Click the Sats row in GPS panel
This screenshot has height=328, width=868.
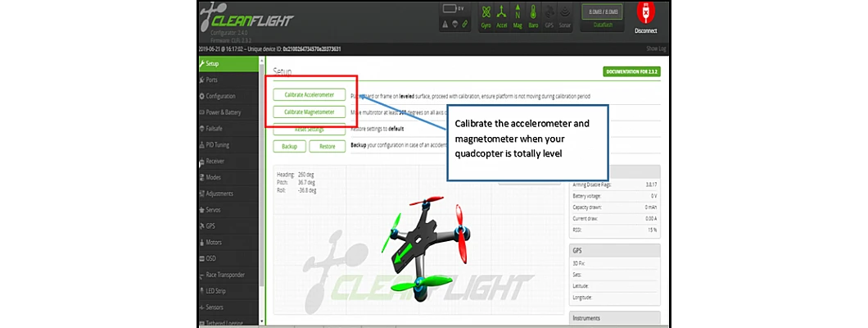pyautogui.click(x=614, y=275)
